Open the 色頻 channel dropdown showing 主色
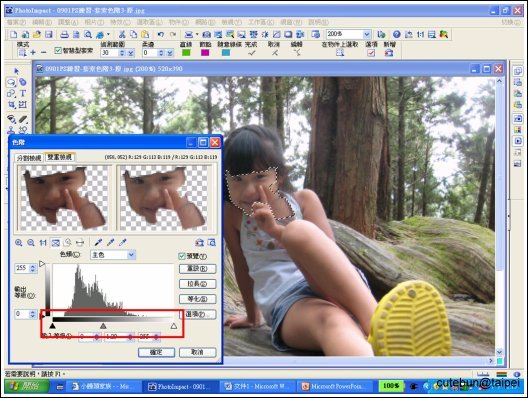This screenshot has width=528, height=398. (132, 255)
